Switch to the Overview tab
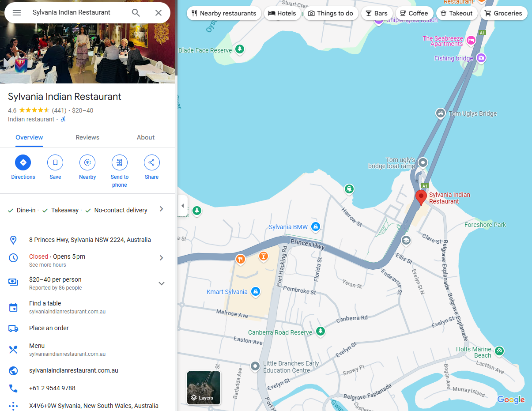This screenshot has height=411, width=532. click(29, 137)
